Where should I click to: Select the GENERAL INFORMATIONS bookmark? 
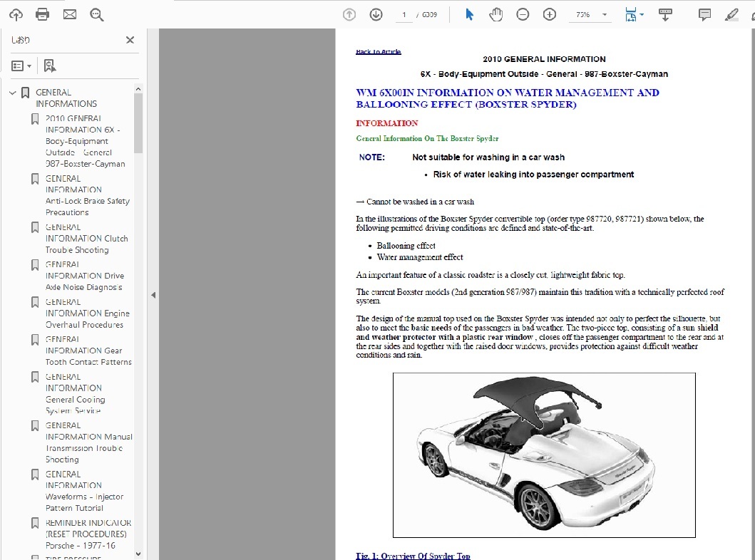(66, 98)
